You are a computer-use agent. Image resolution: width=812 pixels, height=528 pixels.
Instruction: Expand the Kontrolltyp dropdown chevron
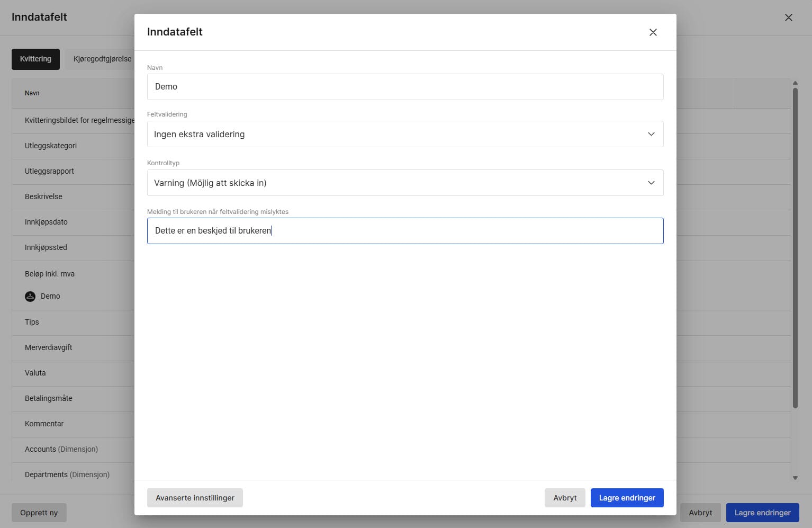[x=651, y=183]
